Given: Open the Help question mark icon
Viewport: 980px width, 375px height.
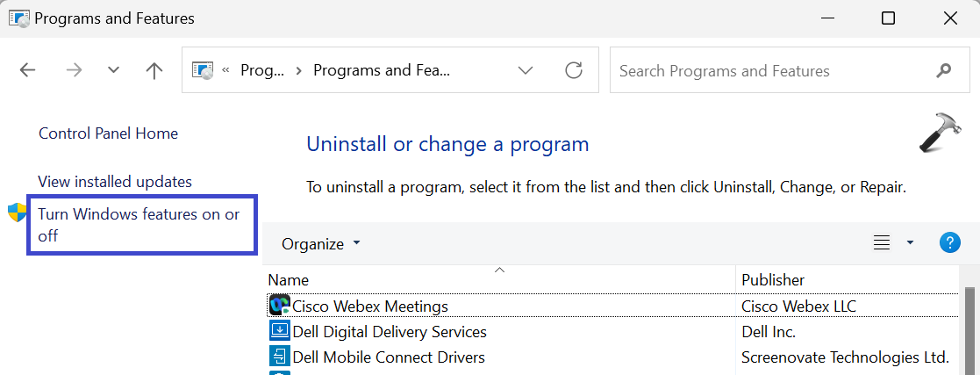Looking at the screenshot, I should (x=949, y=243).
